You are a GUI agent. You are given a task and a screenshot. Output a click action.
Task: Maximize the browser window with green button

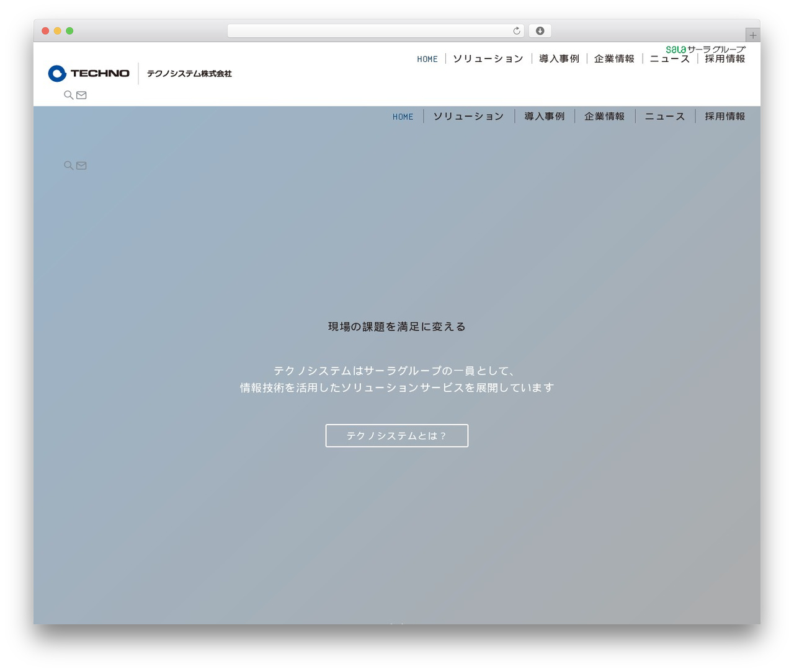pyautogui.click(x=69, y=31)
